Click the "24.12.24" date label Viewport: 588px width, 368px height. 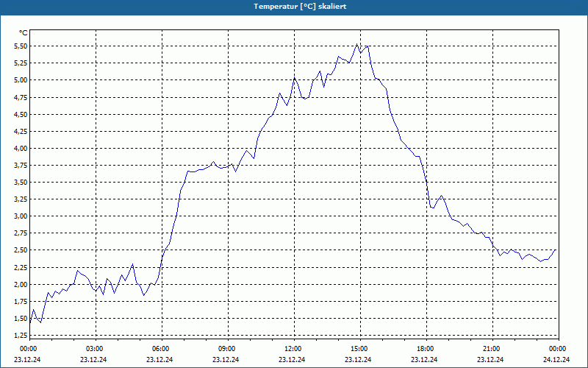click(x=556, y=360)
